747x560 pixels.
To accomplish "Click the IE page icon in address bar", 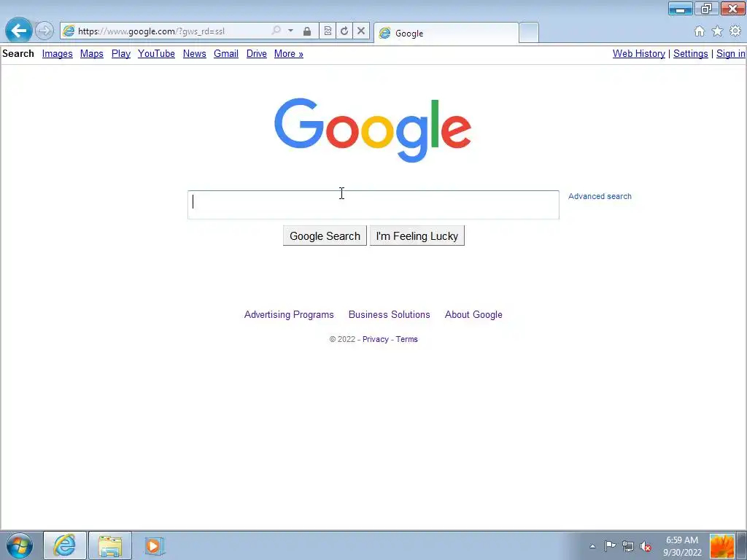I will (x=69, y=31).
